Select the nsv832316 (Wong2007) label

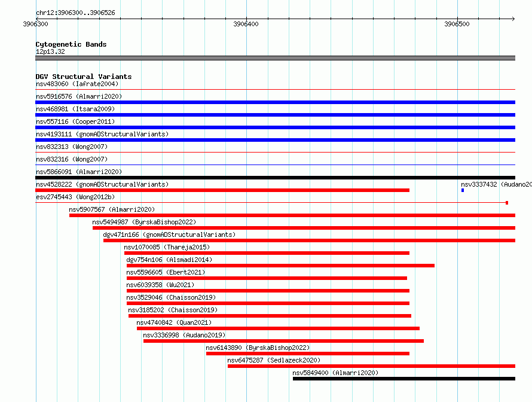pos(72,159)
